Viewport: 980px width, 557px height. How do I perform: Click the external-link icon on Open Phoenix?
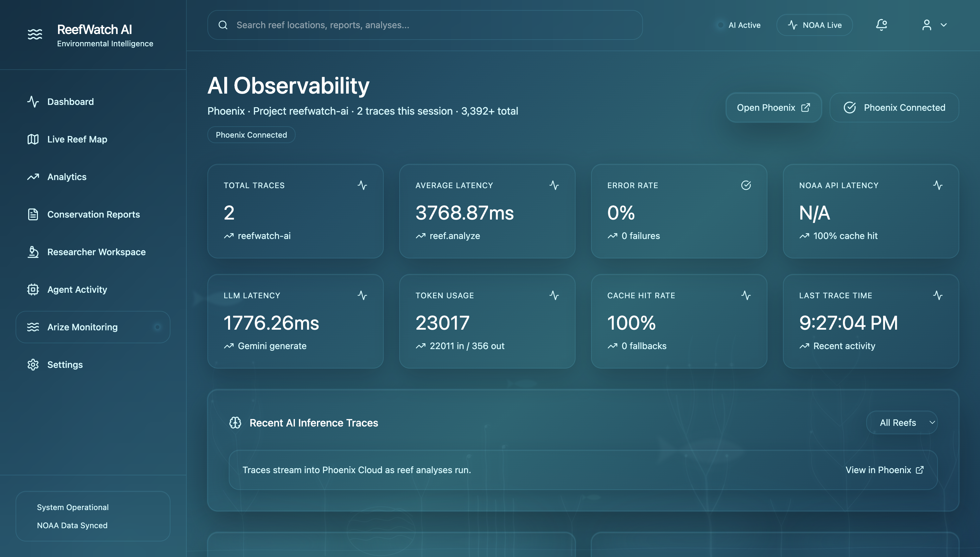coord(805,108)
